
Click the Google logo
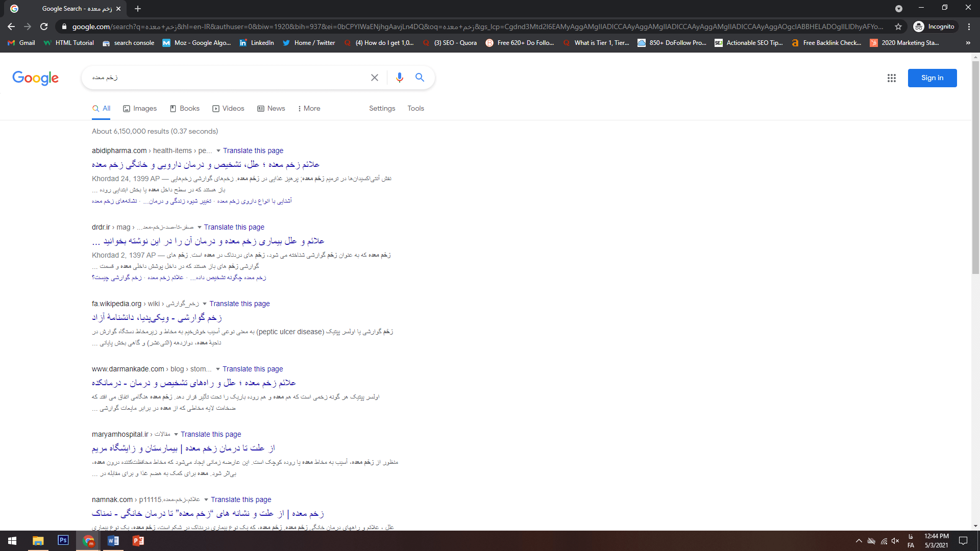[35, 78]
